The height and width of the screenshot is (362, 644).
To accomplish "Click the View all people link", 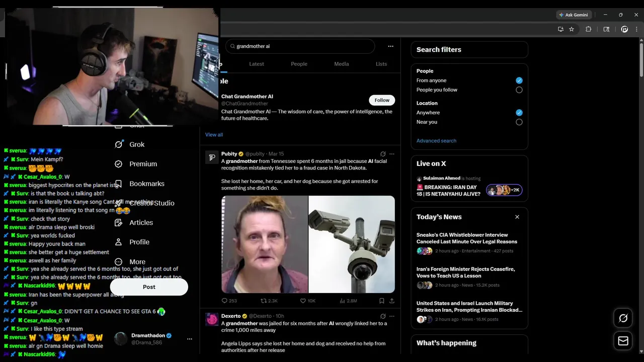I will pos(214,135).
